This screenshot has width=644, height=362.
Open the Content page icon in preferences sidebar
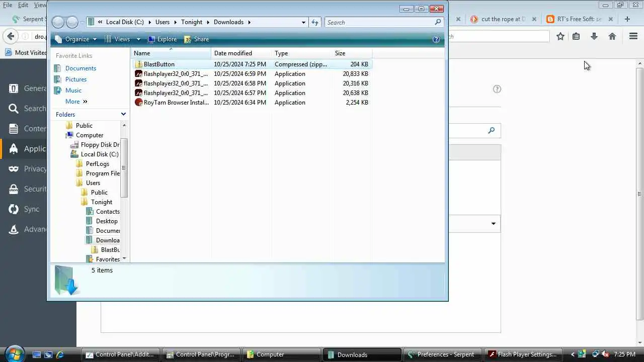click(14, 129)
